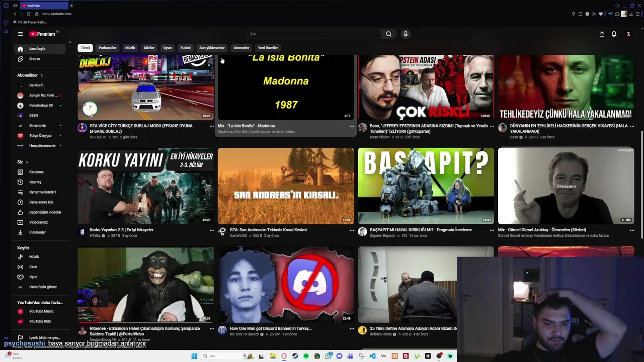Open Visual Studio Code from taskbar
The height and width of the screenshot is (362, 644).
coord(372,356)
